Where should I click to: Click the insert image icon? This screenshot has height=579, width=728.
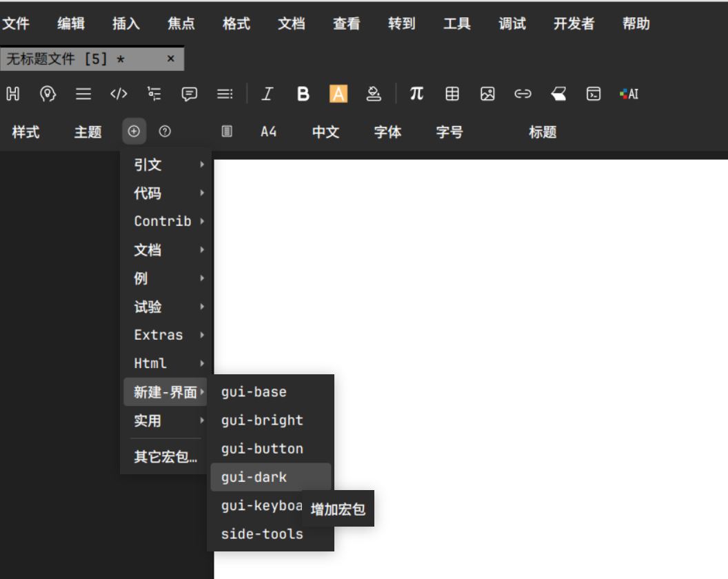tap(487, 94)
